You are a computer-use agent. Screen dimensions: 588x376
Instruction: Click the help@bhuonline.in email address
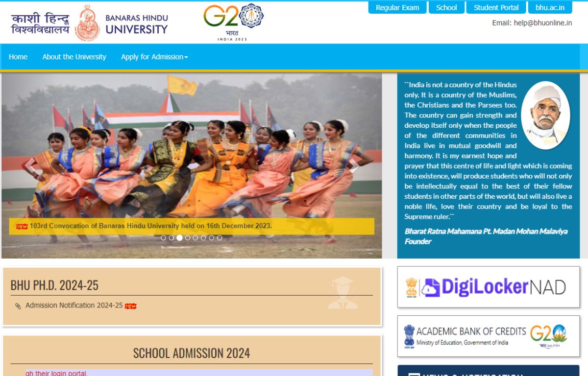(x=543, y=23)
